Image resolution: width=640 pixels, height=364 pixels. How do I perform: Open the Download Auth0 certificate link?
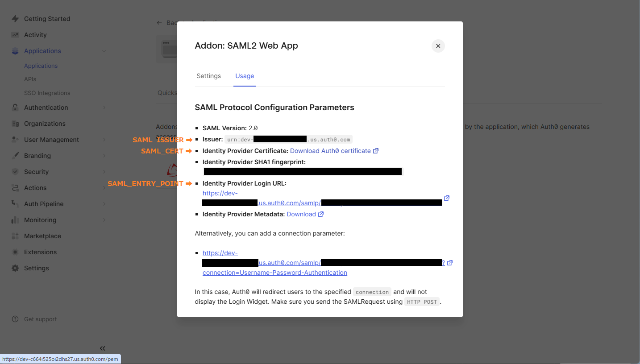pos(331,150)
